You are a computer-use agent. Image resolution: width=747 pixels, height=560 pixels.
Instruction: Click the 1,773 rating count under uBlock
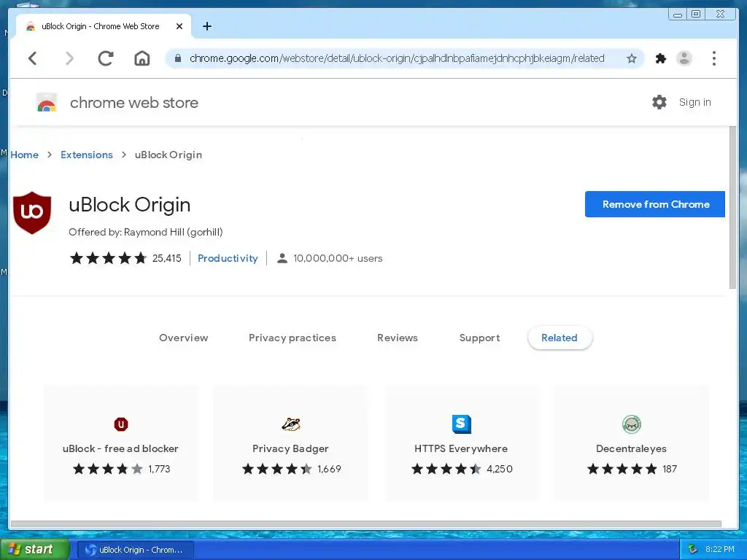click(x=159, y=469)
